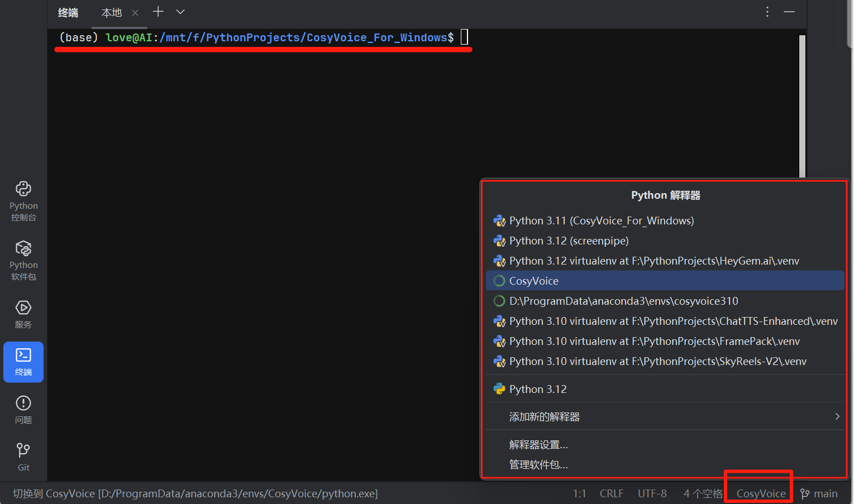Viewport: 854px width, 504px height.
Task: Select ChatTTS-Enhanced .venv interpreter
Action: coord(665,321)
